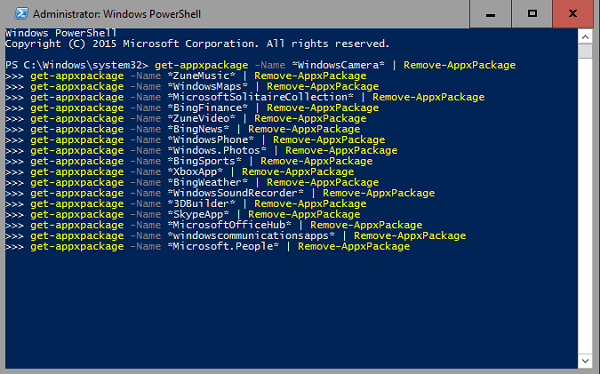Click the '*BingWeather*' package name

207,183
